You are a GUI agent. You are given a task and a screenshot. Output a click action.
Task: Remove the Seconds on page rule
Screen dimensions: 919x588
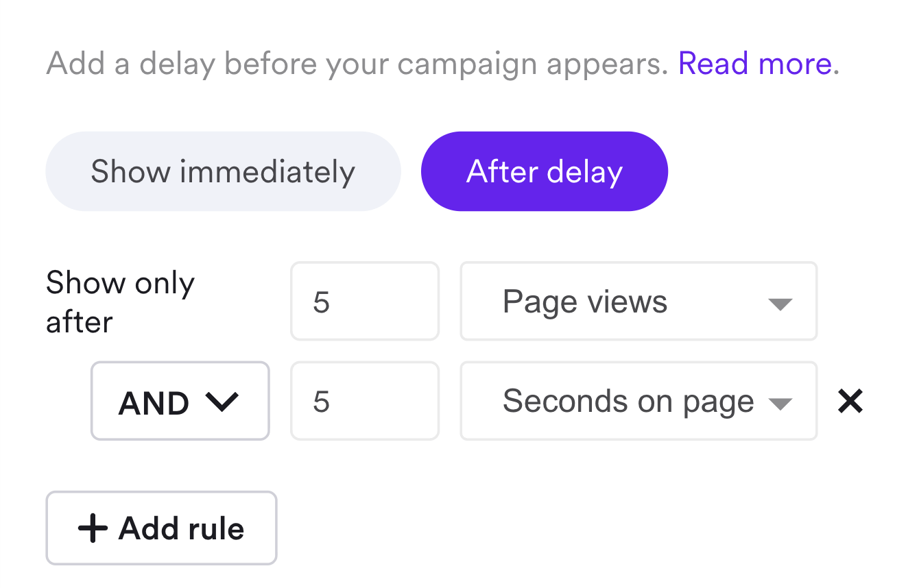pyautogui.click(x=850, y=402)
